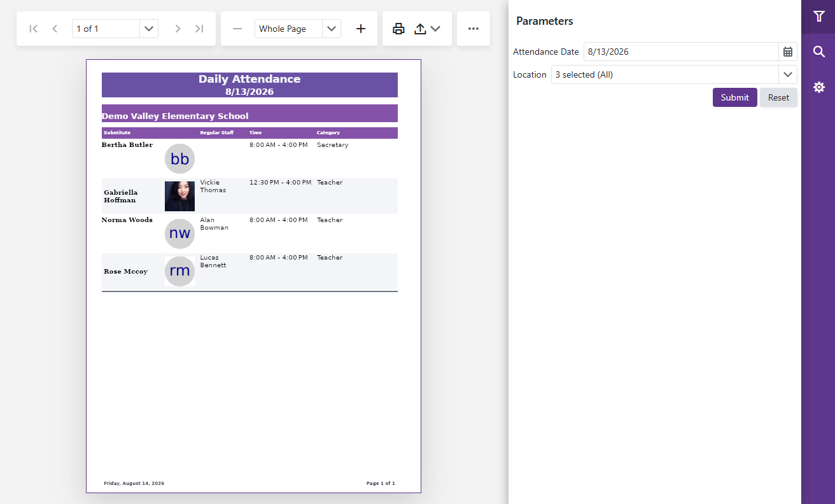Click regular staff 'Alan Bowman'
This screenshot has width=835, height=504.
pos(214,223)
